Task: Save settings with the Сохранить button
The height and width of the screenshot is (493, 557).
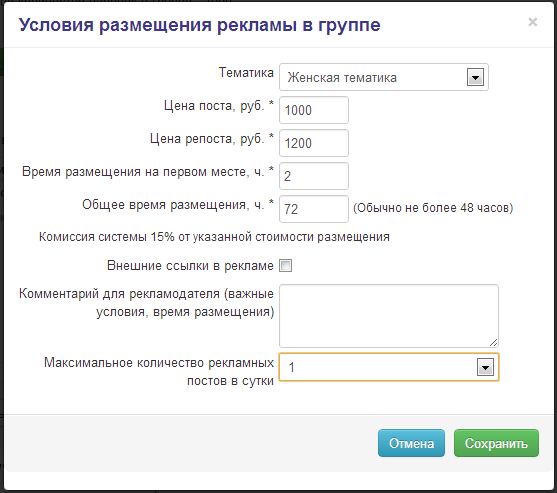Action: click(496, 443)
